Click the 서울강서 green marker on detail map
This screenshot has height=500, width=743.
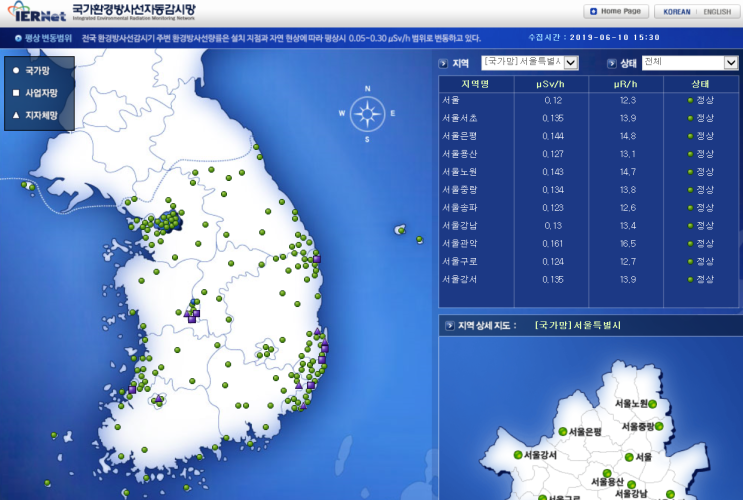pyautogui.click(x=518, y=455)
